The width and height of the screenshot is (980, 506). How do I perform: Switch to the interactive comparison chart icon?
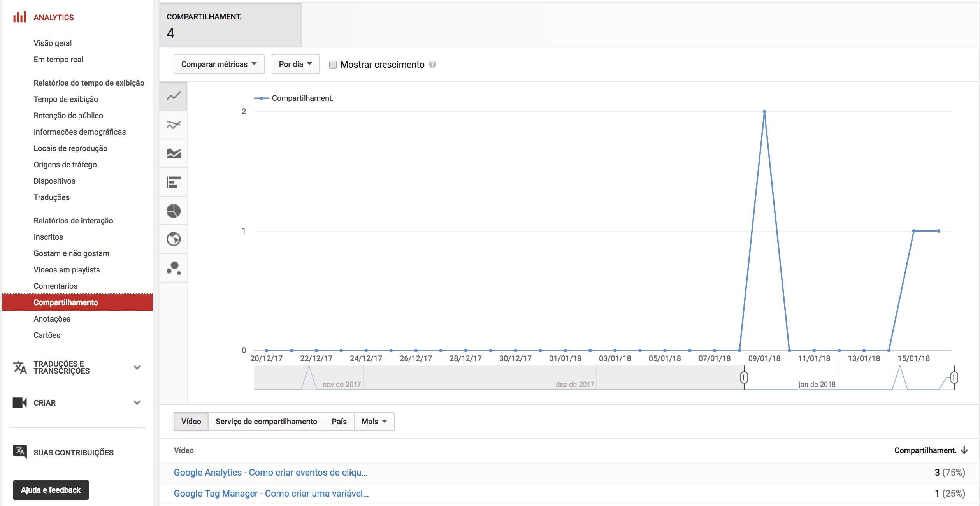point(173,125)
